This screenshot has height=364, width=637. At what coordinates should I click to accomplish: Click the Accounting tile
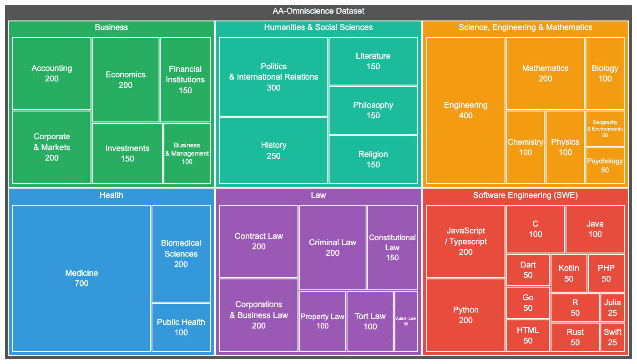point(52,73)
